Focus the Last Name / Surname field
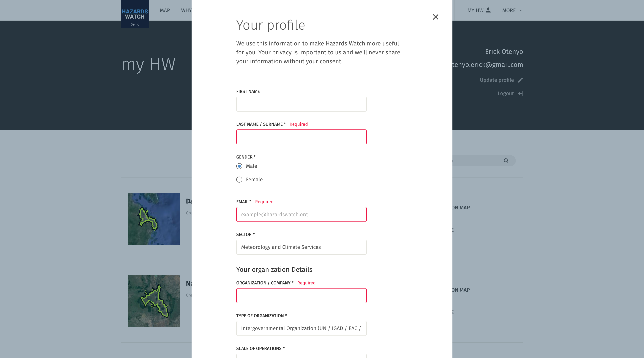 [x=301, y=137]
